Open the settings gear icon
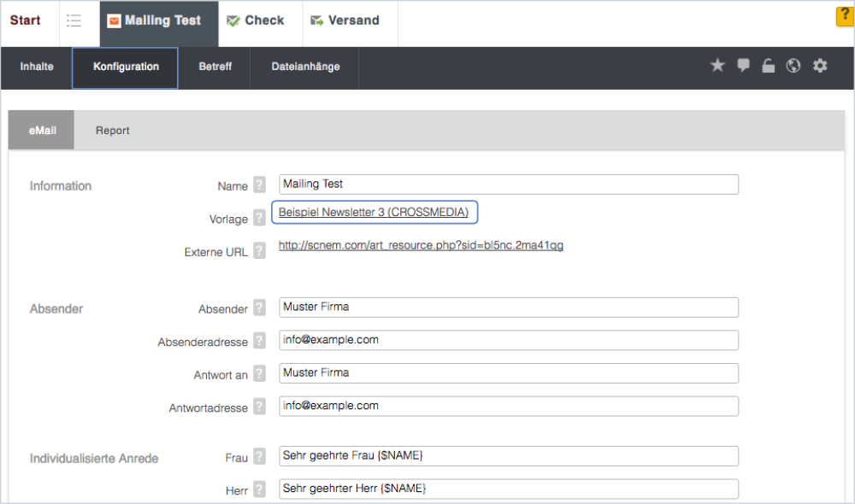 pos(820,66)
